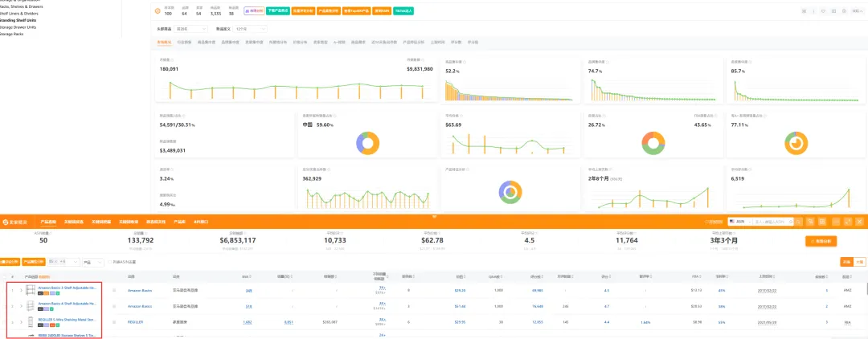
Task: Collapse panel using white arrow atop orange bar
Action: pos(435,216)
